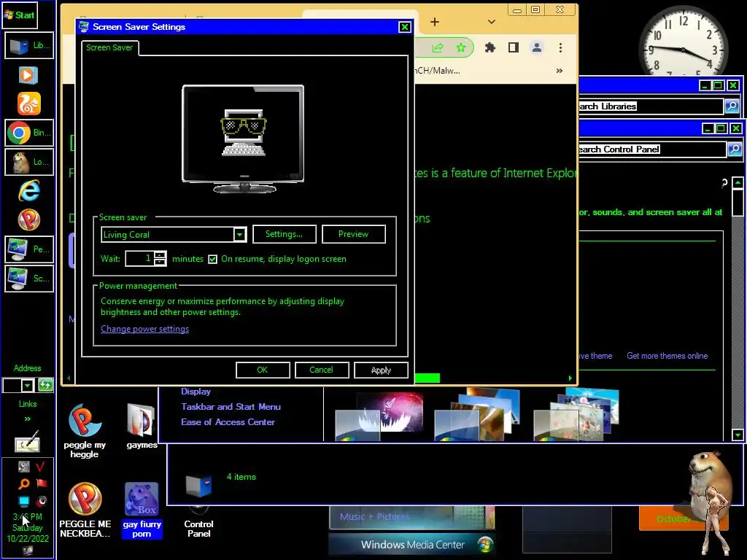This screenshot has height=560, width=747.
Task: Open the "Lo..." taskbar button with the hamster
Action: [29, 162]
